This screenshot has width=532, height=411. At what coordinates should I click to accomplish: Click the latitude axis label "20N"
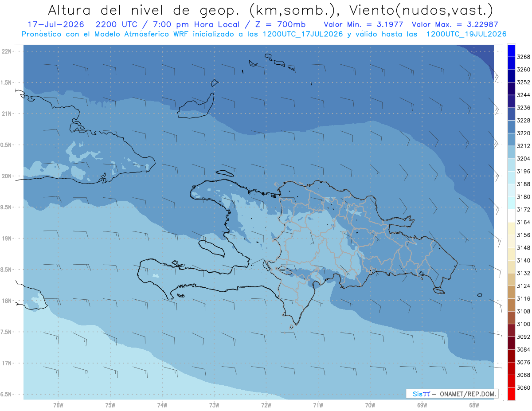click(7, 176)
